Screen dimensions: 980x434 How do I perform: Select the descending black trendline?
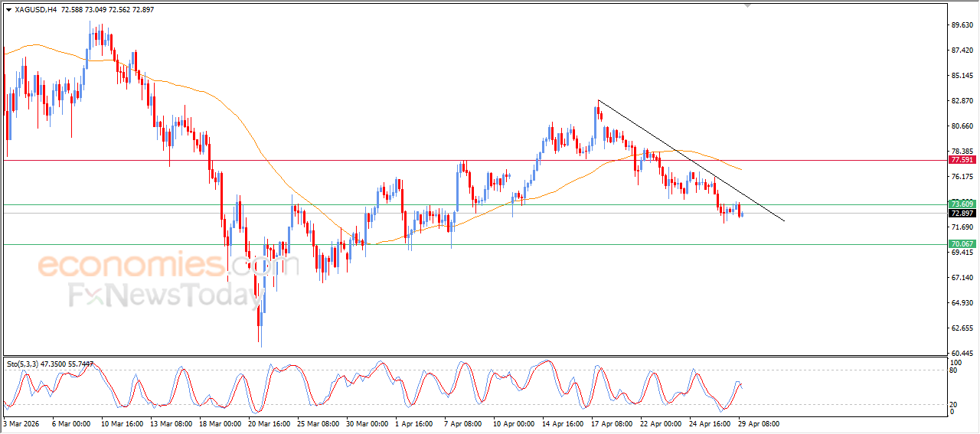click(691, 161)
